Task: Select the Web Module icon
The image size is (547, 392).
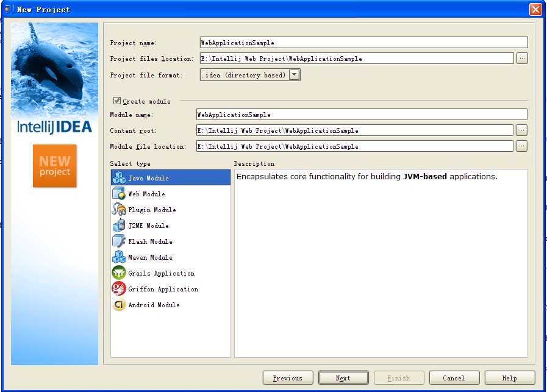Action: [120, 193]
